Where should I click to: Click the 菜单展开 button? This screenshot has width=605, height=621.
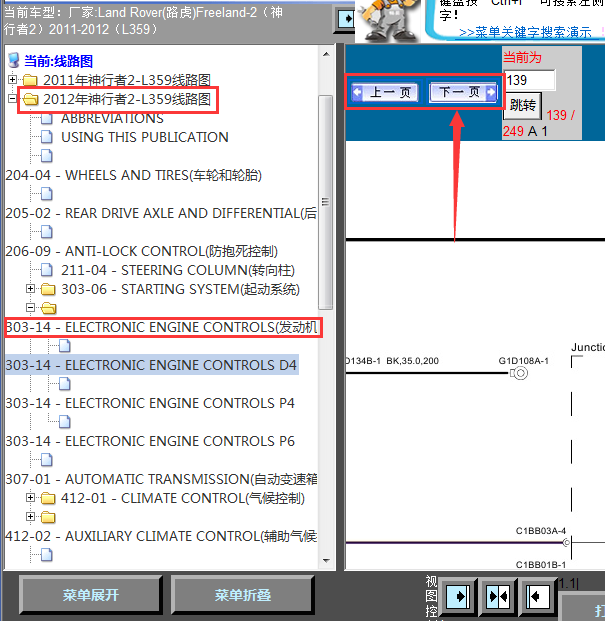[x=91, y=595]
